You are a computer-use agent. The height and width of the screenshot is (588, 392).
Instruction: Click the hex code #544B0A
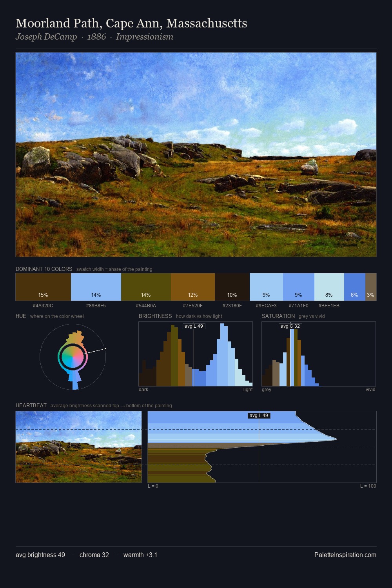point(146,306)
